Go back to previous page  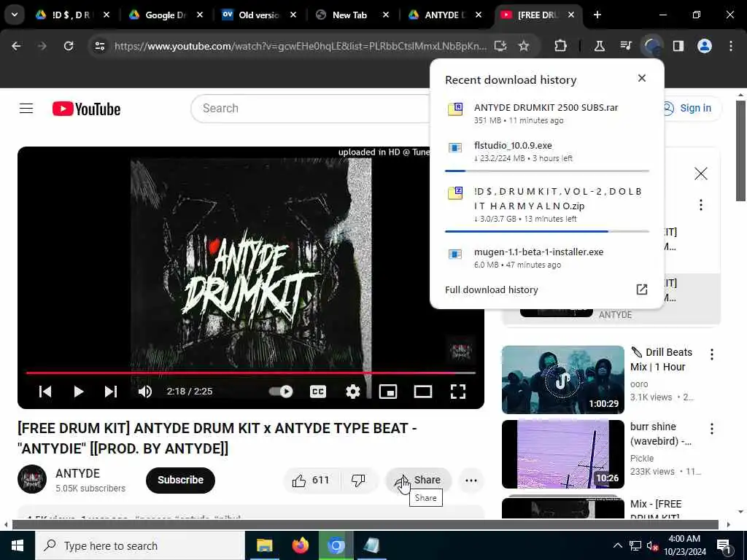coord(16,46)
